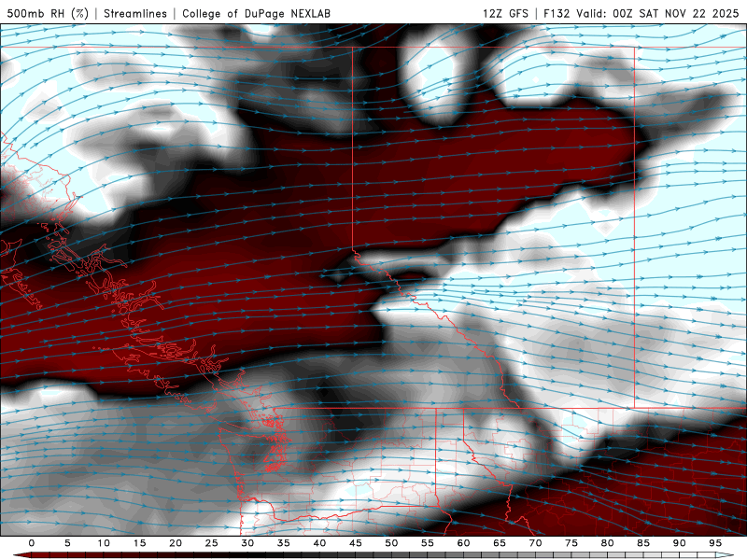Image resolution: width=747 pixels, height=560 pixels.
Task: Click the "12Z GFS" model run label
Action: [x=505, y=13]
